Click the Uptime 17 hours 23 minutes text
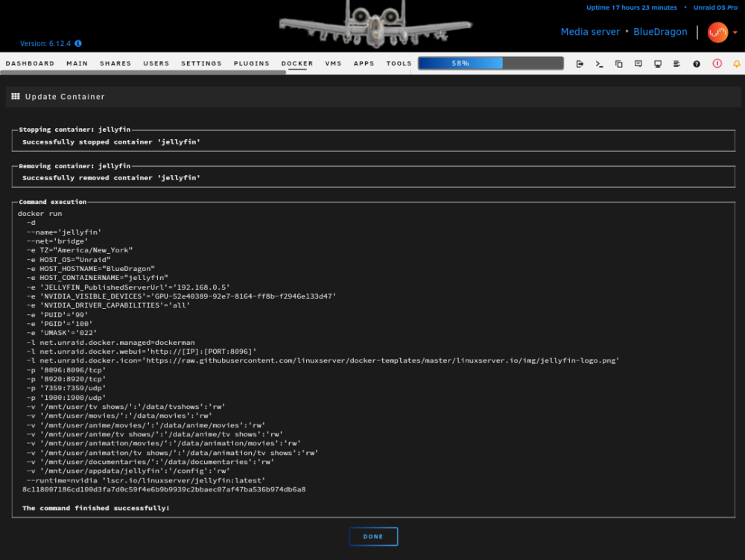Screen dimensions: 745x560 pyautogui.click(x=632, y=7)
